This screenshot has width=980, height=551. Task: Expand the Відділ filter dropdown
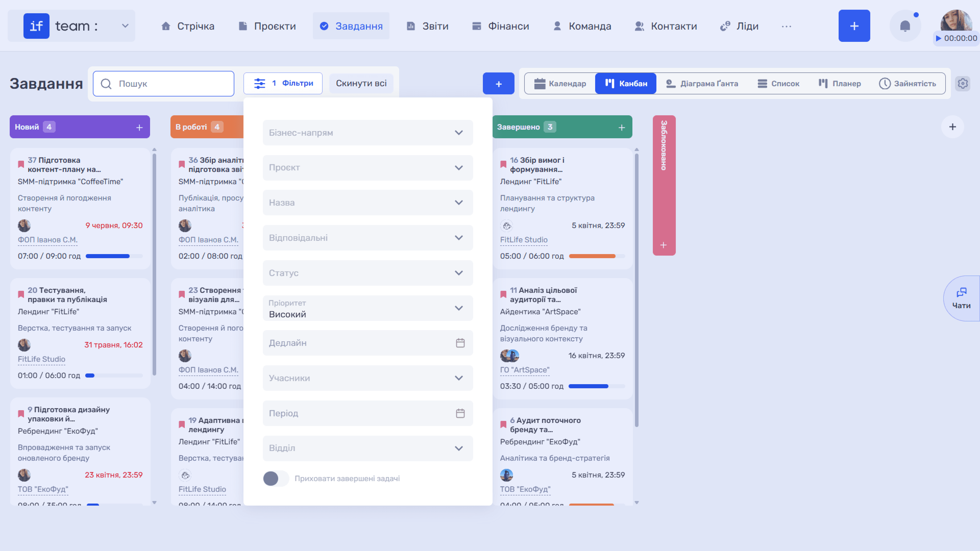point(367,448)
